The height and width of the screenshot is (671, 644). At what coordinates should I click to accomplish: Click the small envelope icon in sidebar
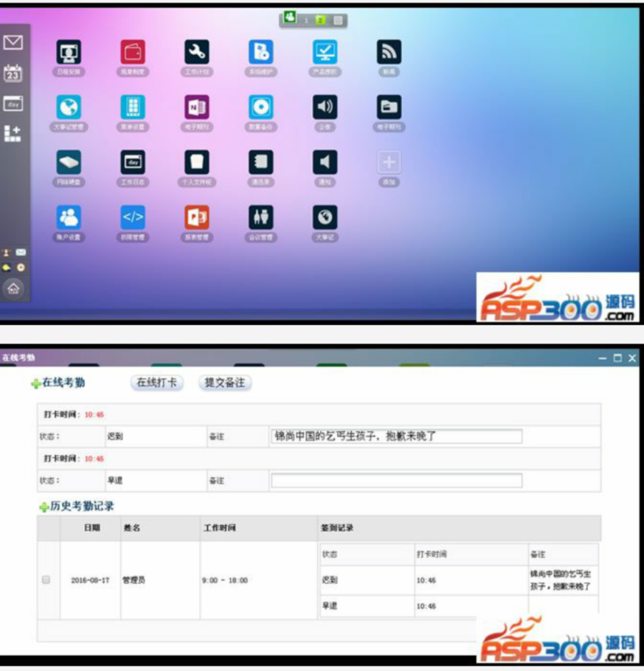(21, 253)
